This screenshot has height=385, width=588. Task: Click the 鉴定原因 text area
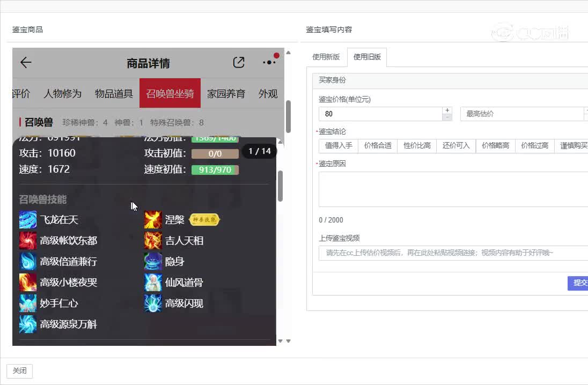[453, 189]
